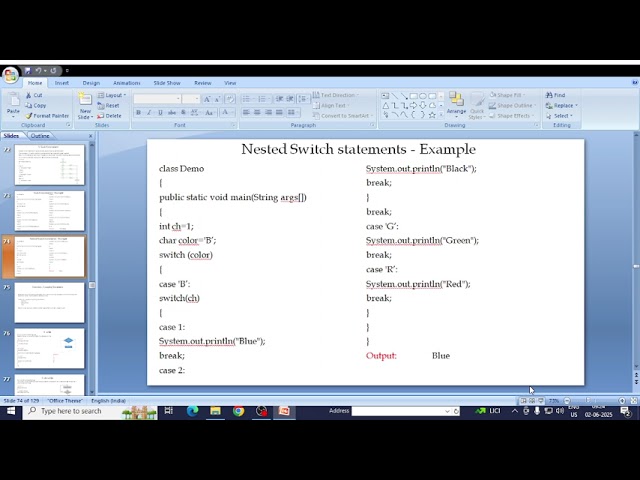Center the paragraph text

[257, 112]
